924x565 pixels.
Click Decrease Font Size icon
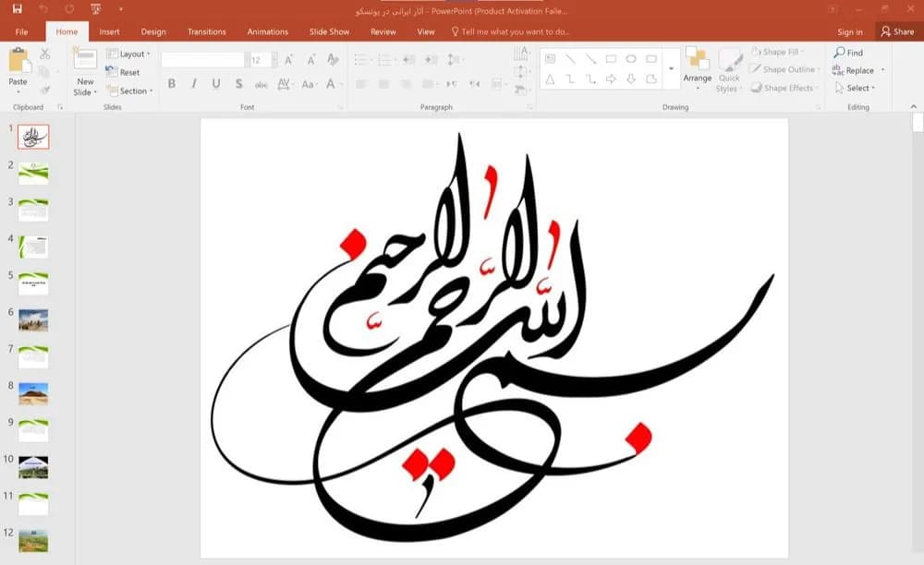(311, 59)
